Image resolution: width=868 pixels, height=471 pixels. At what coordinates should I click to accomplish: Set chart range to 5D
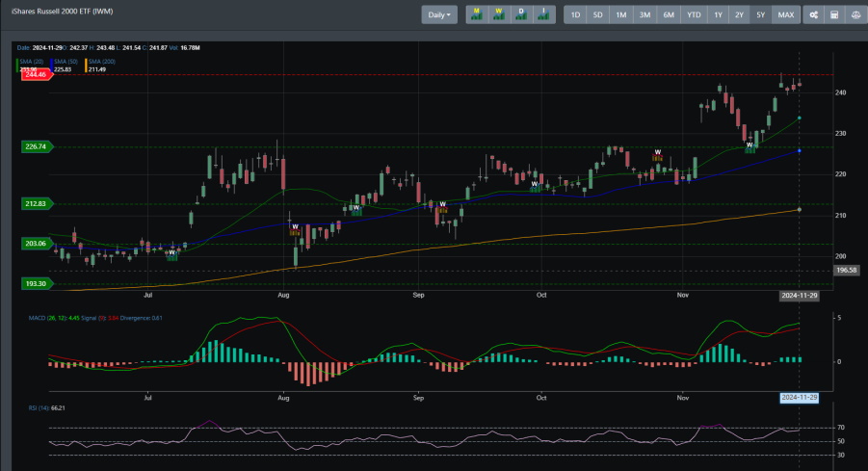598,15
